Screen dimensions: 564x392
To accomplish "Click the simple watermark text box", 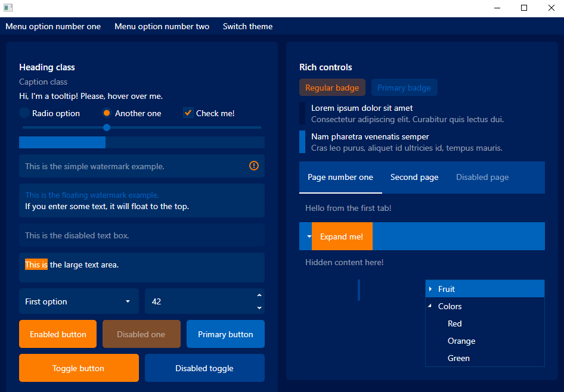I will point(142,166).
